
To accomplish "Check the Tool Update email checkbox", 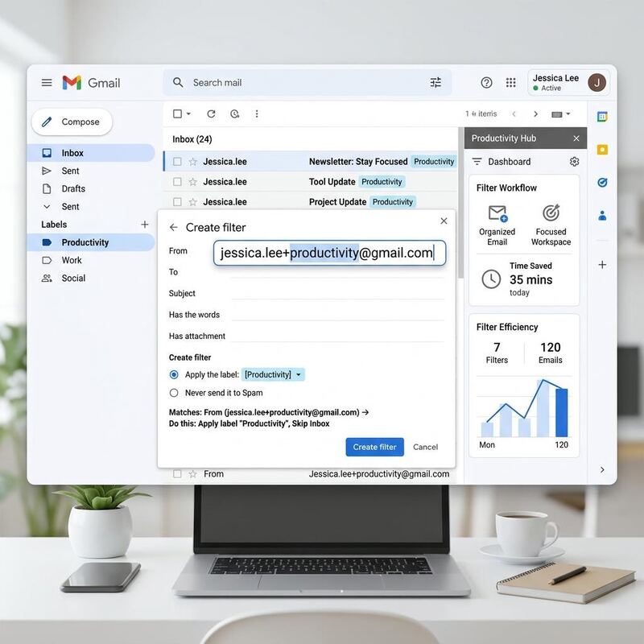I will tap(177, 182).
